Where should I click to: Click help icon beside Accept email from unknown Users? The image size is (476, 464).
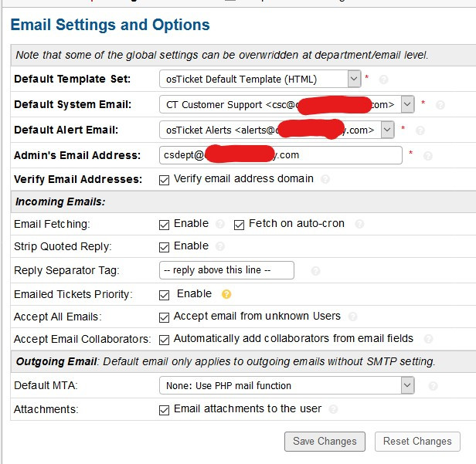[352, 317]
